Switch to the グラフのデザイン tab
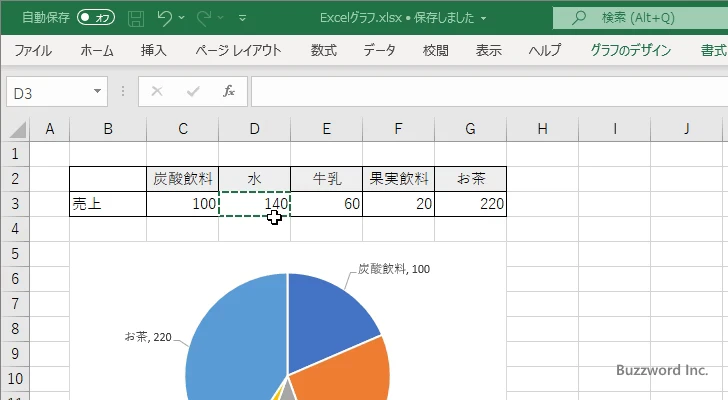 tap(630, 50)
